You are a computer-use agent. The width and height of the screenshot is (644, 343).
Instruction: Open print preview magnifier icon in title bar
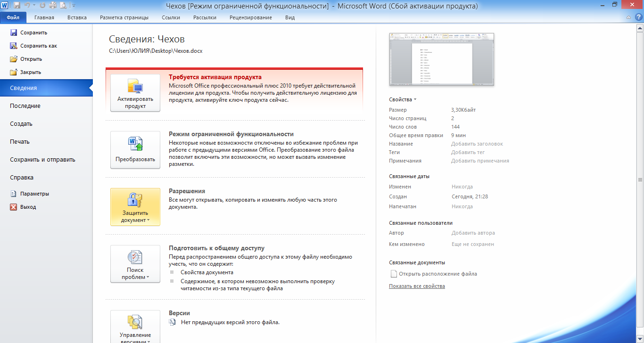click(x=63, y=6)
